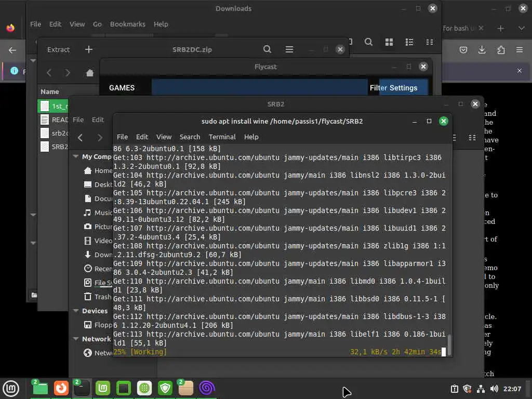This screenshot has height=399, width=532.
Task: Open File System in the SRB2 sidebar
Action: click(x=98, y=282)
